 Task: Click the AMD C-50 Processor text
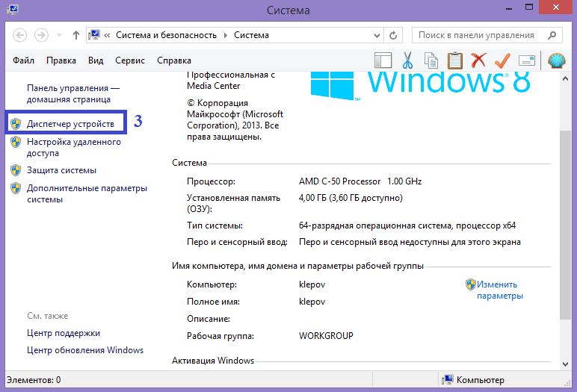(x=339, y=181)
